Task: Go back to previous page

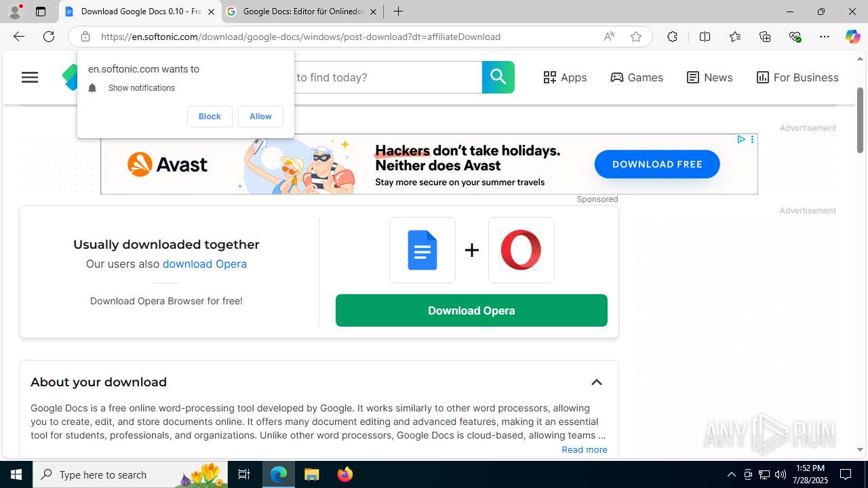Action: pos(19,37)
